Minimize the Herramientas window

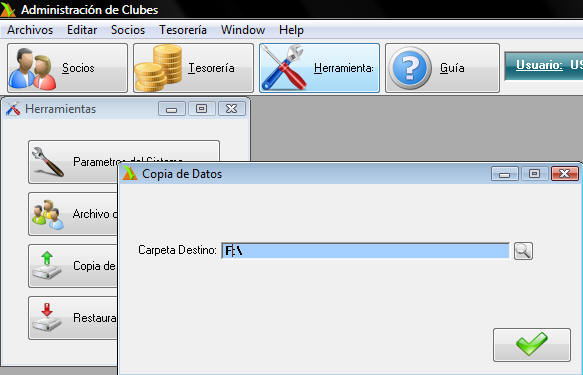(171, 109)
